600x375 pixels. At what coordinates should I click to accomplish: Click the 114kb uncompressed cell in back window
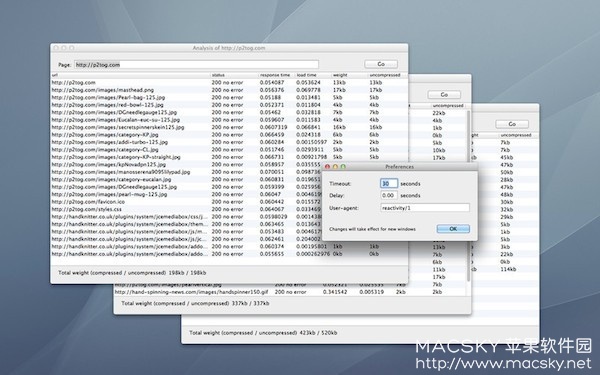click(x=508, y=269)
